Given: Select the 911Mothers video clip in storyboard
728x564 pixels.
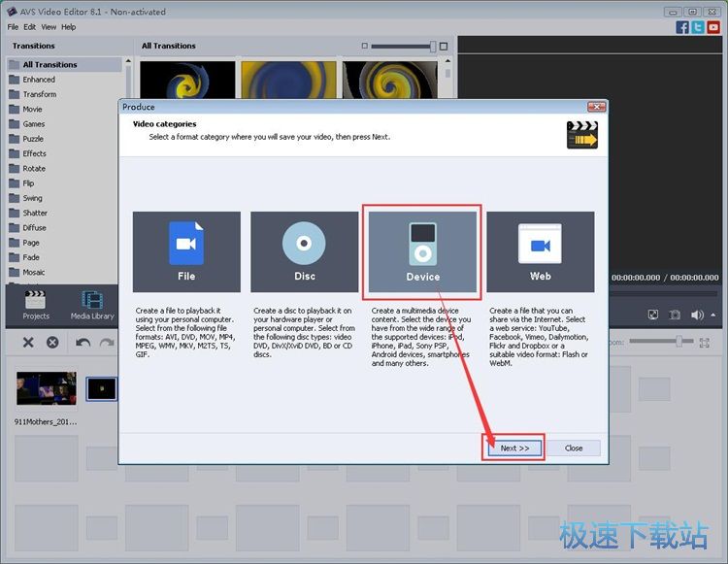Looking at the screenshot, I should click(x=46, y=388).
